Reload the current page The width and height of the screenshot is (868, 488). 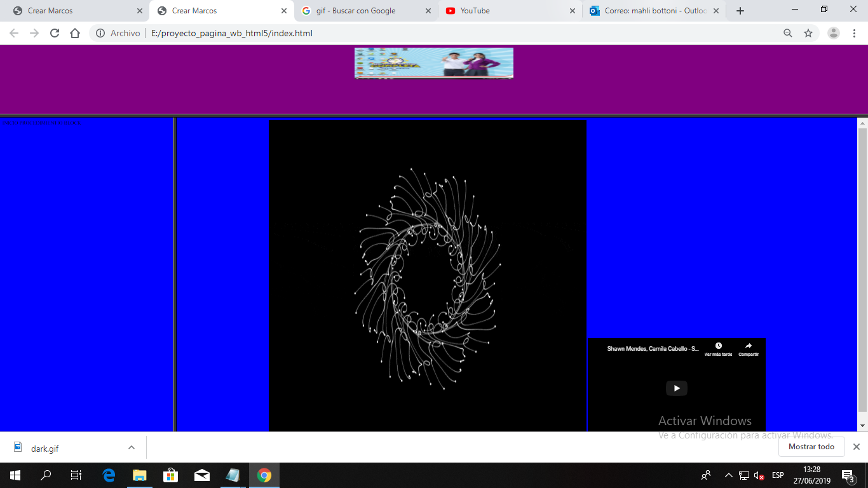(55, 33)
